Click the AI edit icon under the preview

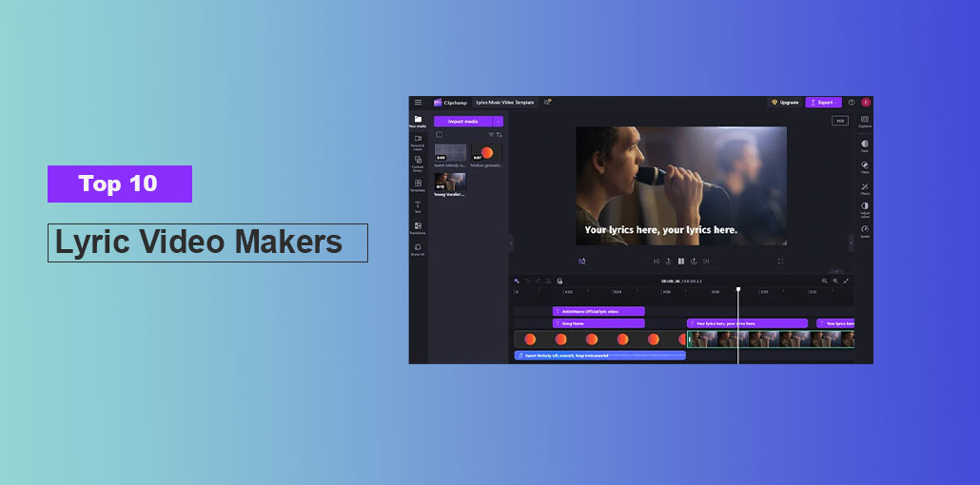[582, 262]
